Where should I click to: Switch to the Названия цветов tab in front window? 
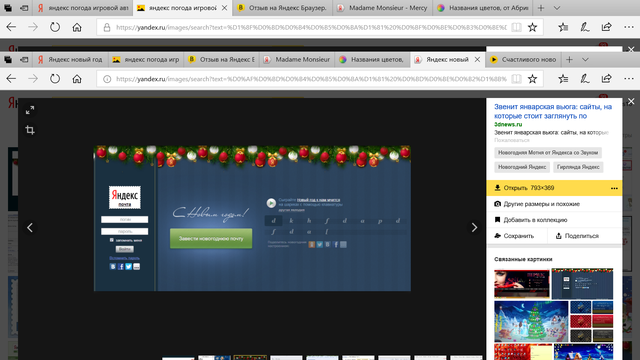click(x=373, y=60)
